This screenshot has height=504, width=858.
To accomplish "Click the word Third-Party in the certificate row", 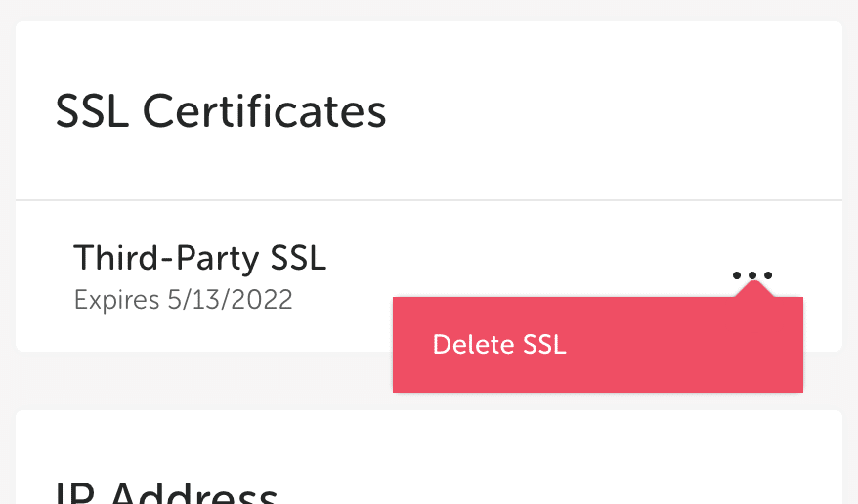I will click(x=153, y=258).
